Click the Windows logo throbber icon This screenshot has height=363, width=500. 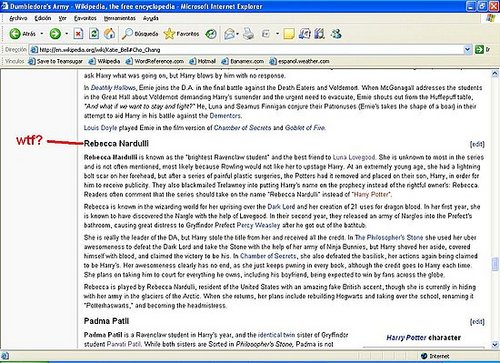click(x=491, y=18)
